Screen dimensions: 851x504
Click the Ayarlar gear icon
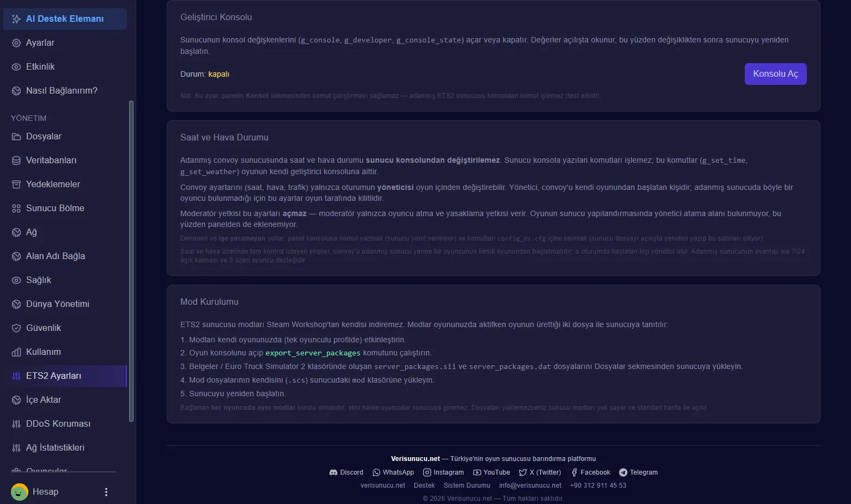pyautogui.click(x=16, y=43)
